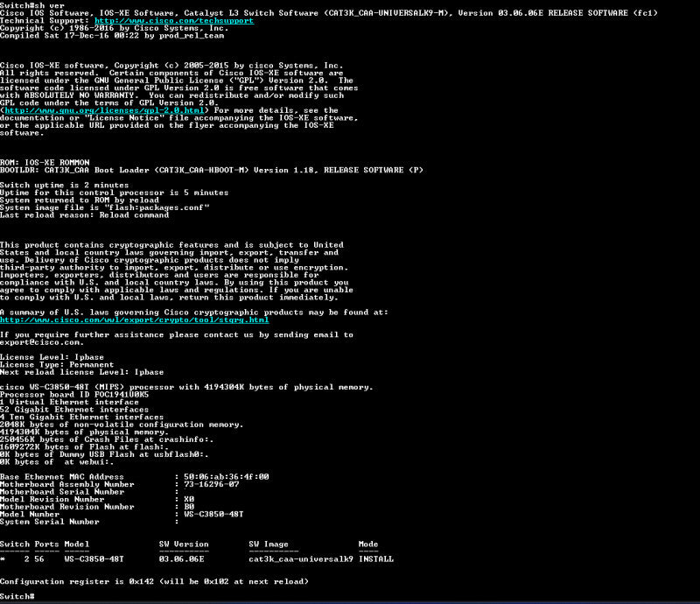
Task: Click '52 Gigabit Ethernet interfaces' line
Action: click(74, 410)
